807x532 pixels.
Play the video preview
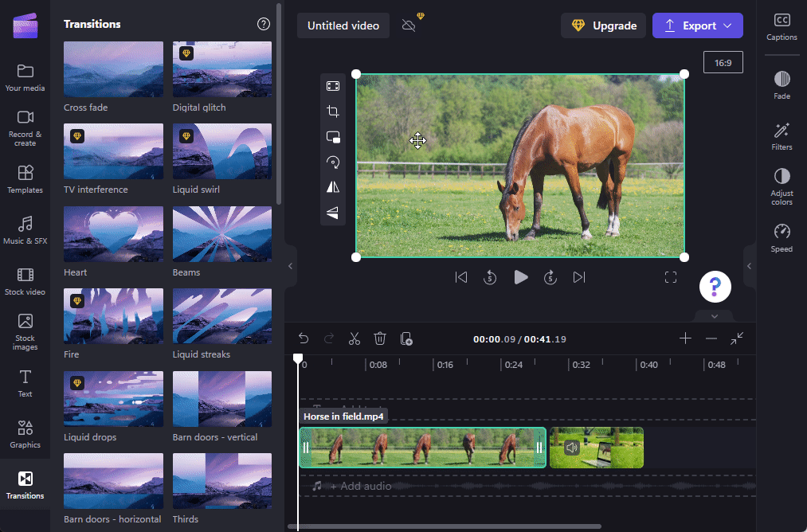pos(520,277)
